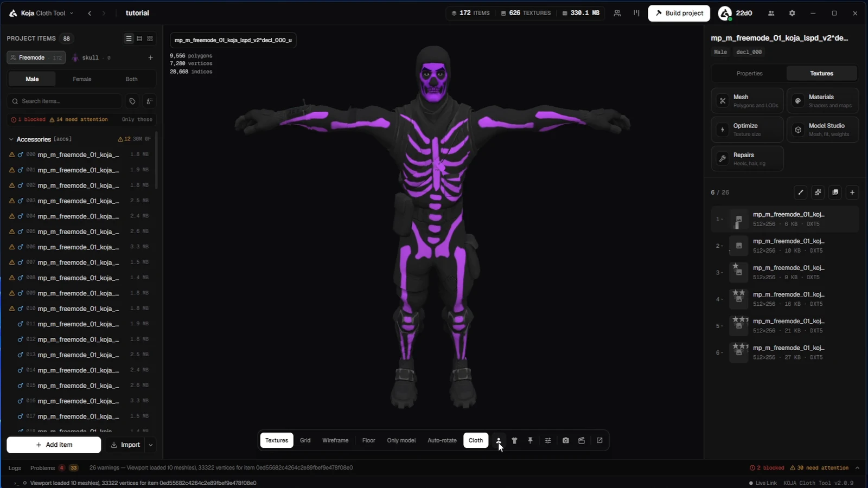Open the Materials shaders and maps card

click(822, 101)
